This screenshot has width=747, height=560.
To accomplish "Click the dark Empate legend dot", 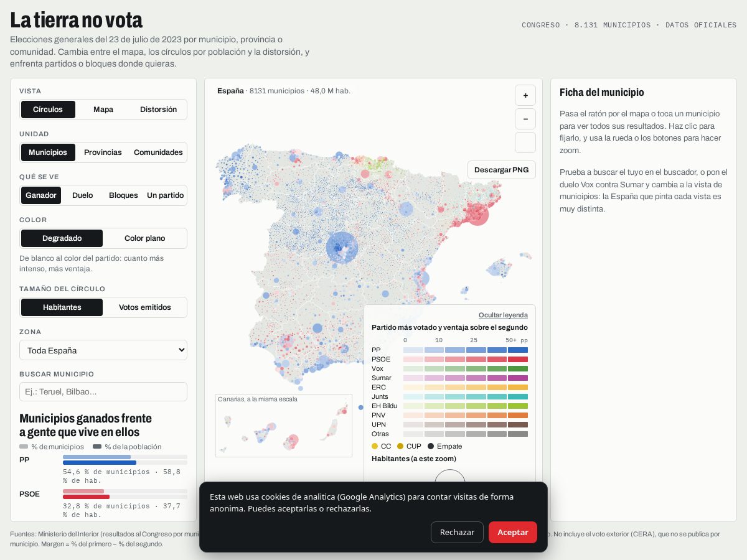I will click(x=431, y=446).
